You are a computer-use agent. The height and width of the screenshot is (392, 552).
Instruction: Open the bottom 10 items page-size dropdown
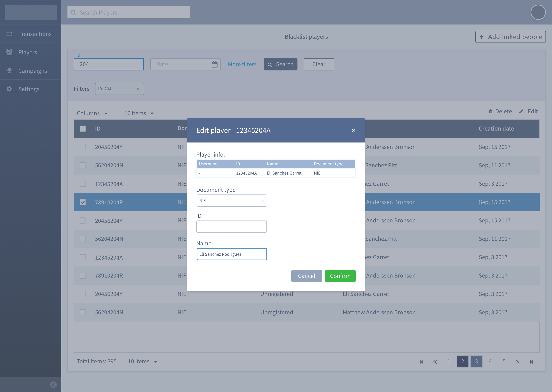pyautogui.click(x=143, y=361)
